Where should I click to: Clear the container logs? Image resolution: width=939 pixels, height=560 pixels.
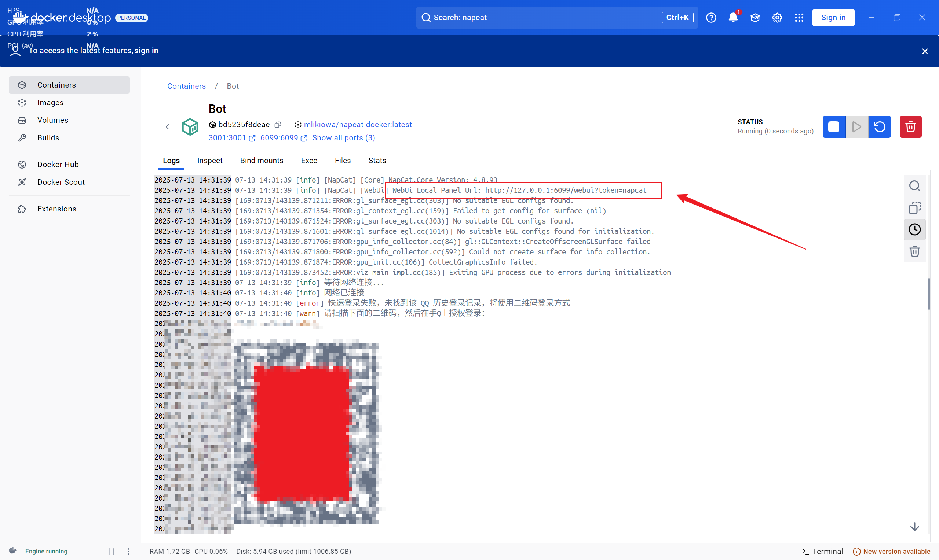coord(914,251)
